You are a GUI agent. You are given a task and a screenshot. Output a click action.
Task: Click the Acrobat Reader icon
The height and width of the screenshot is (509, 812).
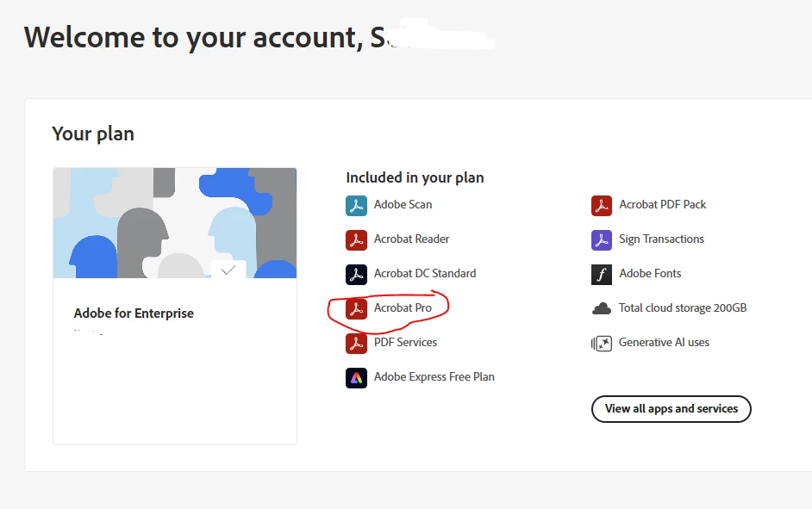click(356, 240)
